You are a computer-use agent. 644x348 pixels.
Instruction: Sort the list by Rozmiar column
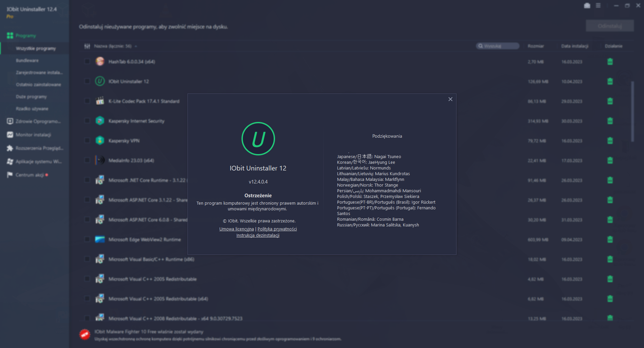click(x=536, y=46)
